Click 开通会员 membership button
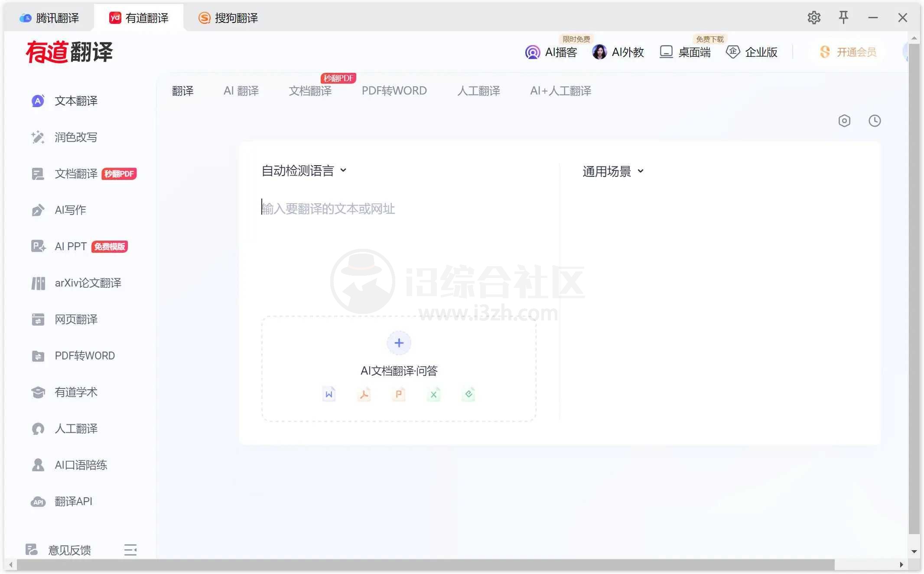 pos(848,52)
